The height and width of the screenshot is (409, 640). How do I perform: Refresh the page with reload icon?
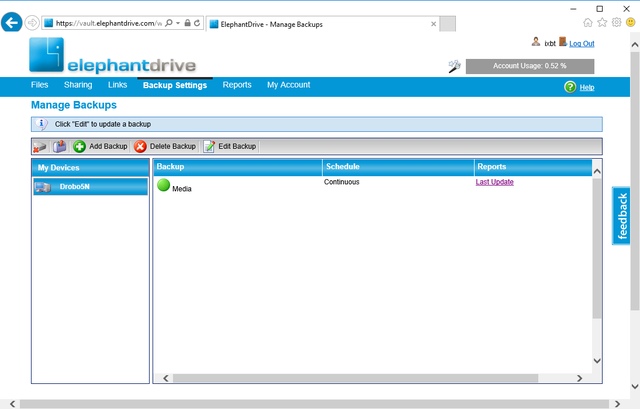197,23
